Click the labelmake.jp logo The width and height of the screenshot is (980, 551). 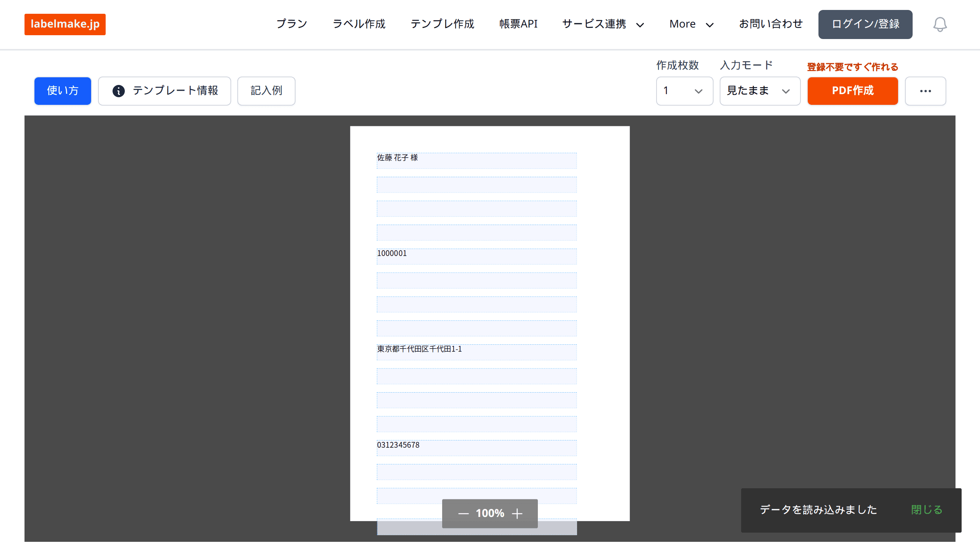click(x=65, y=24)
